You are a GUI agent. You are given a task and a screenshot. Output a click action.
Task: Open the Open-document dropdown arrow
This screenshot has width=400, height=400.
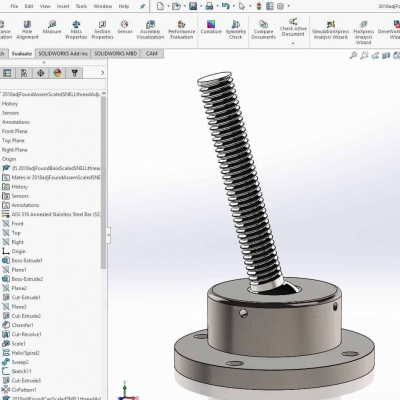[184, 6]
